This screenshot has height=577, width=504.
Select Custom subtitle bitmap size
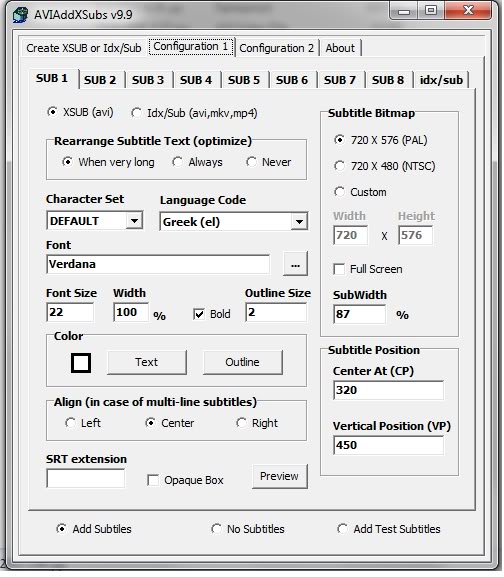pos(361,192)
